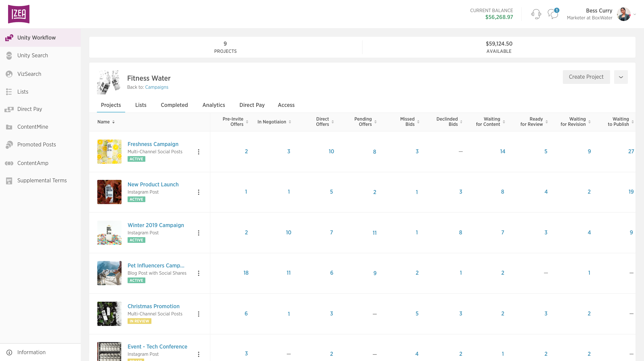Open chat messages with notification badge
This screenshot has width=644, height=361.
point(553,14)
